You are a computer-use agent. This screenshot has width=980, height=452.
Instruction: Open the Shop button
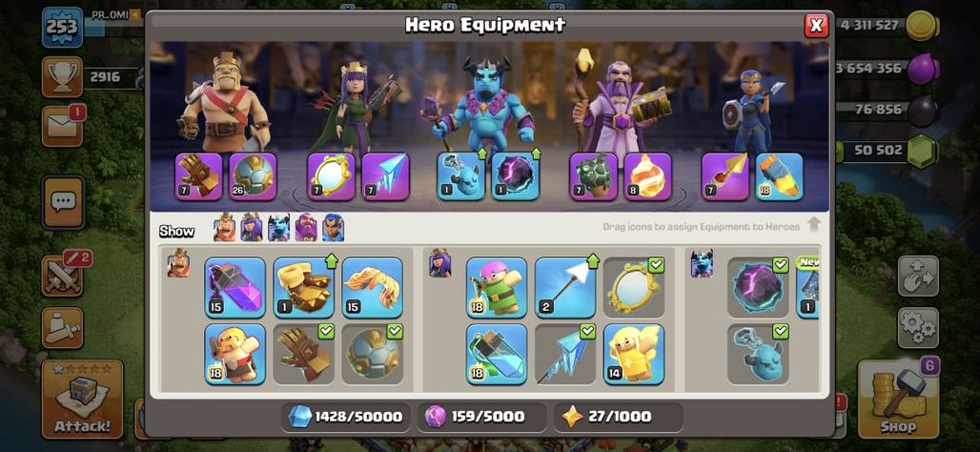(x=898, y=399)
